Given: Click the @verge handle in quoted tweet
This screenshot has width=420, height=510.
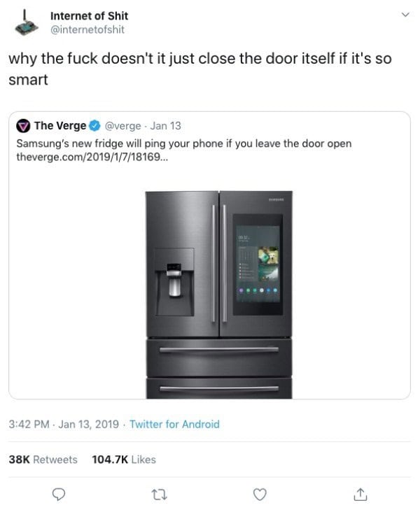Looking at the screenshot, I should click(x=122, y=126).
